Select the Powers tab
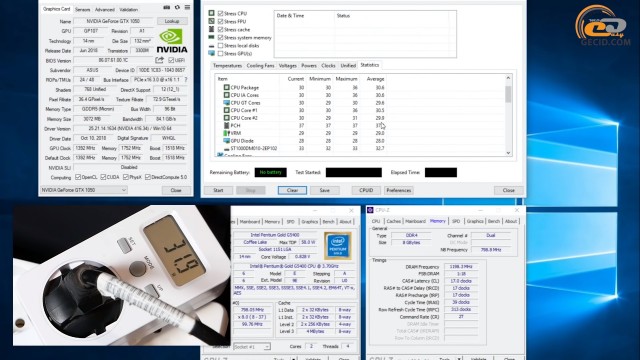The image size is (640, 360). [x=309, y=65]
